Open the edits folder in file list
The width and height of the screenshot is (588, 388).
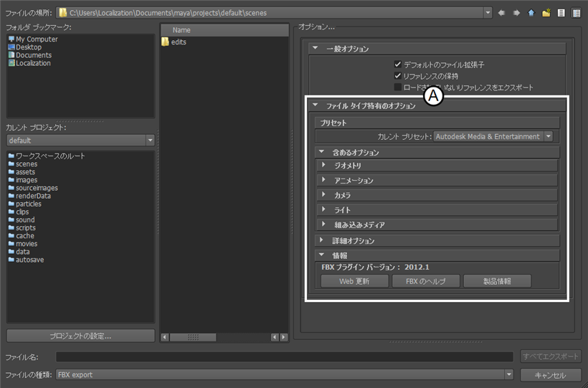(178, 42)
